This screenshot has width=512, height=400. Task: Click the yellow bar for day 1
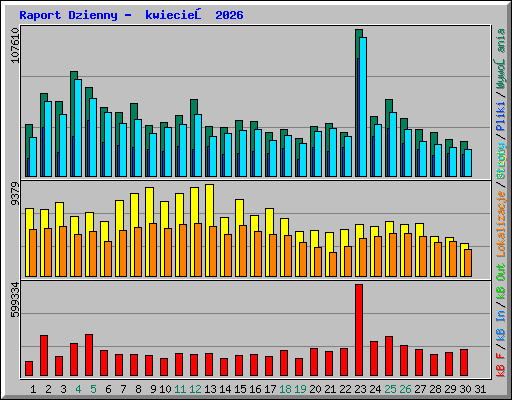(29, 242)
